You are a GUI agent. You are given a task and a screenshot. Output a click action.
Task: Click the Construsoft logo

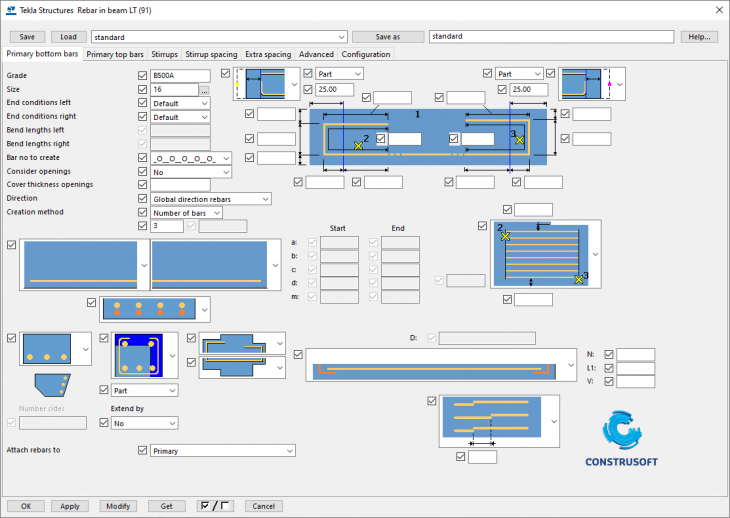tap(622, 439)
